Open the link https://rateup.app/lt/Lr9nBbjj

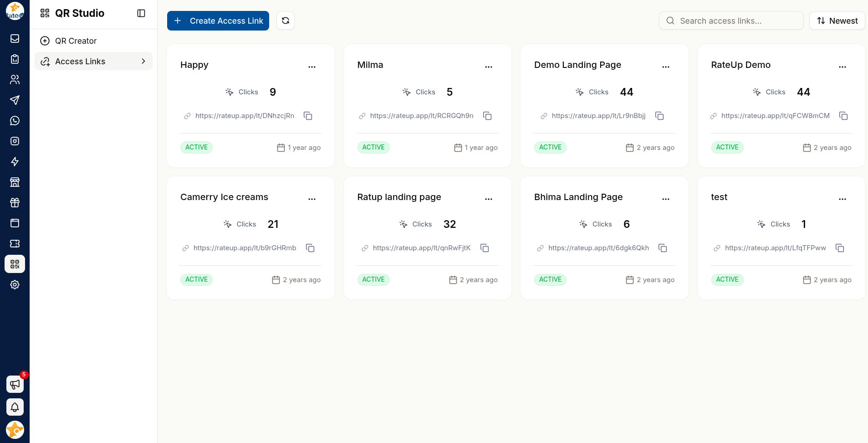598,116
